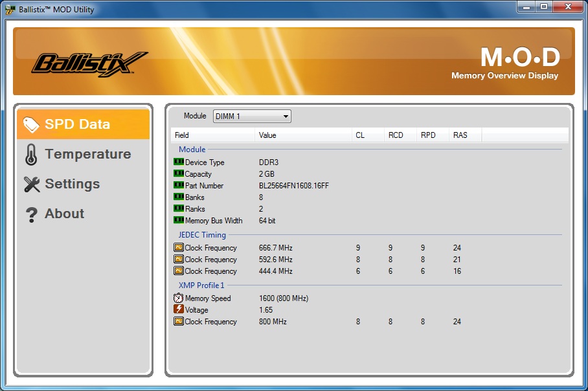This screenshot has width=588, height=391.
Task: Click the Ballistix logo in the banner
Action: tap(89, 65)
